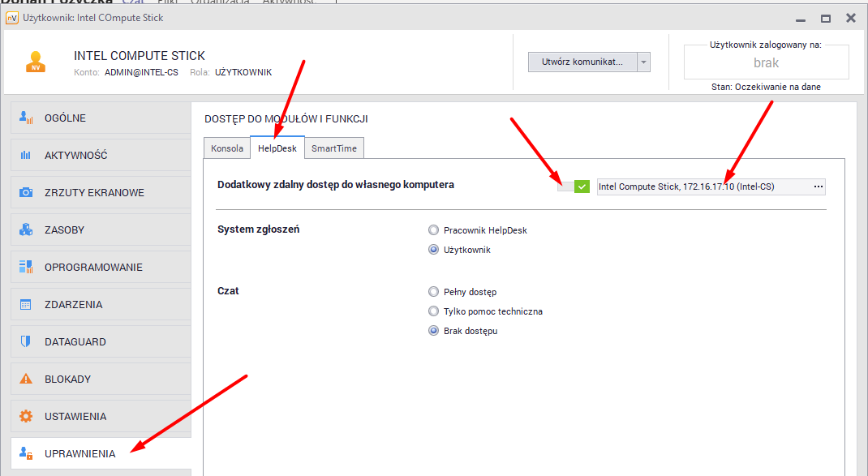
Task: Open the Ogólne section icon
Action: (26, 118)
